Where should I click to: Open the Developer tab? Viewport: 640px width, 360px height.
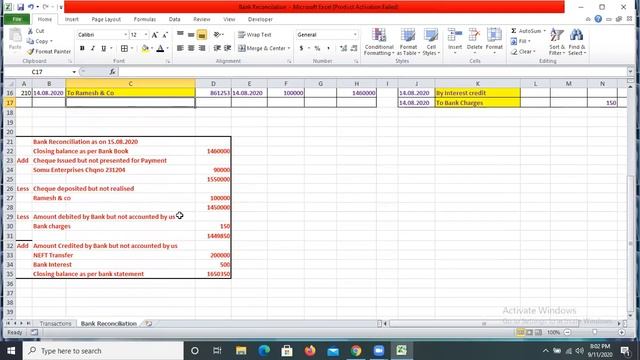point(260,19)
